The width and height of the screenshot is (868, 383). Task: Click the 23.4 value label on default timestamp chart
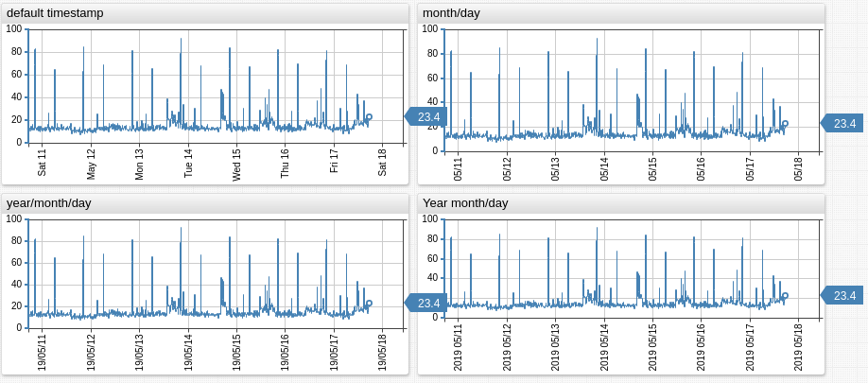pyautogui.click(x=427, y=116)
